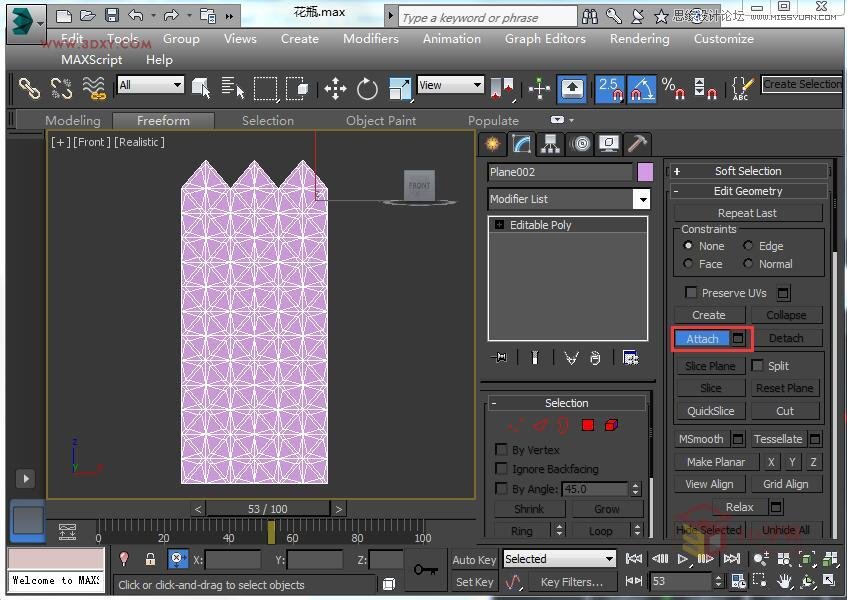Click the Select and Link chain icon
Screen dimensions: 847x600
click(29, 88)
